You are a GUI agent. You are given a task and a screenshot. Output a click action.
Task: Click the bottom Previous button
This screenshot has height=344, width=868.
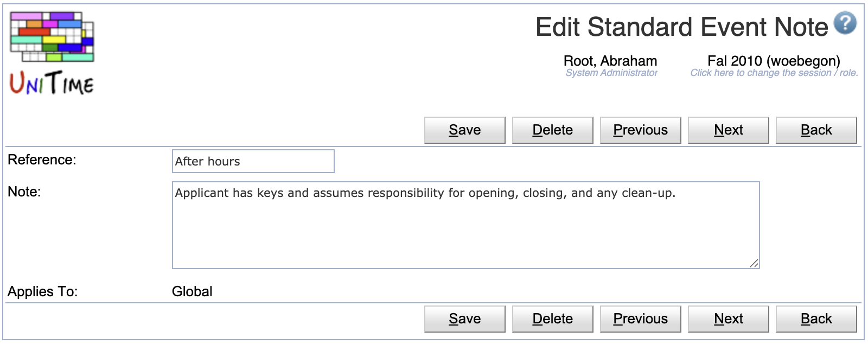[641, 319]
